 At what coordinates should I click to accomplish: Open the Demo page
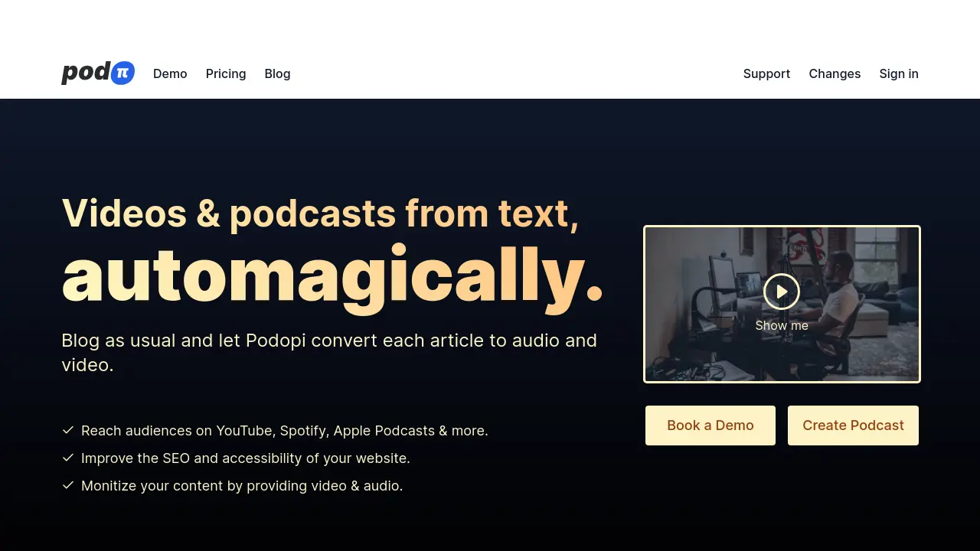coord(170,73)
